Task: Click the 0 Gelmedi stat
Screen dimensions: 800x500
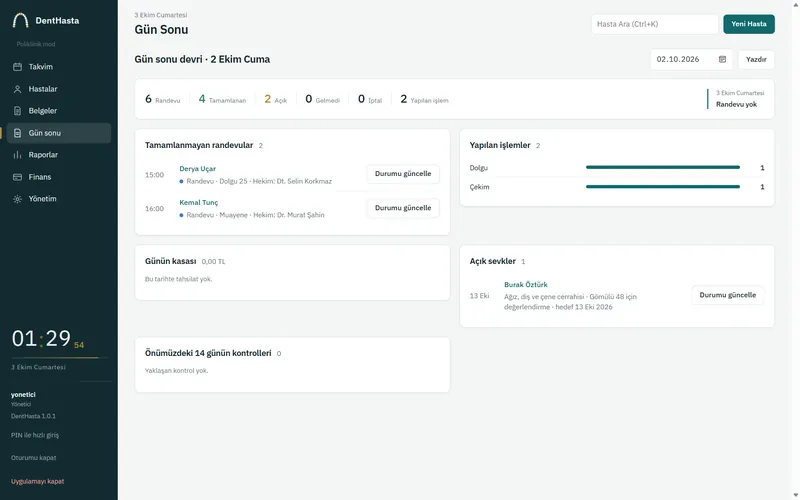Action: pos(322,99)
